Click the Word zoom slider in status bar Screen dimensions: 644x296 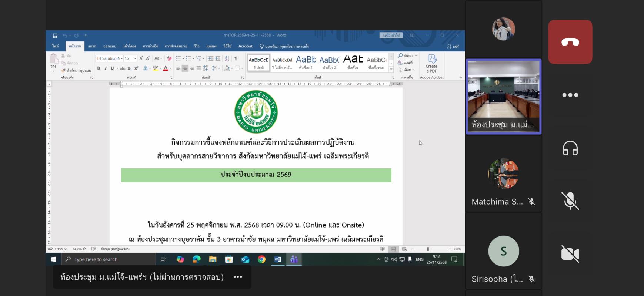tap(428, 249)
